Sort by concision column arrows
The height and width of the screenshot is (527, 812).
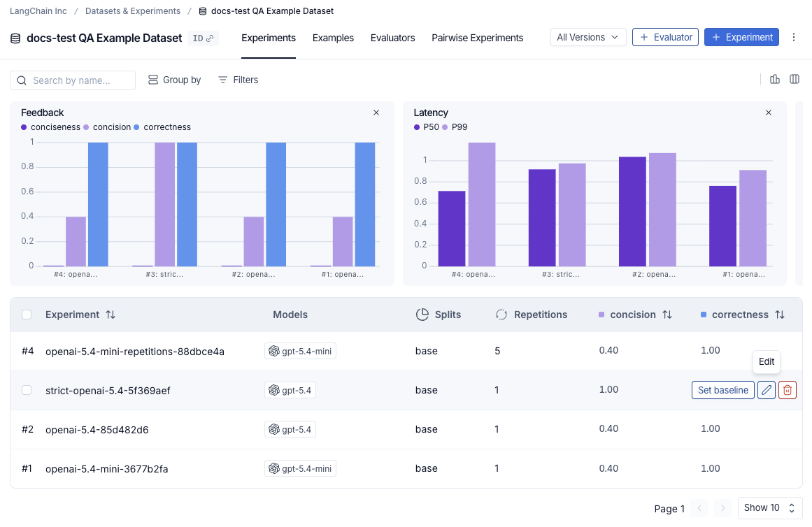coord(667,315)
